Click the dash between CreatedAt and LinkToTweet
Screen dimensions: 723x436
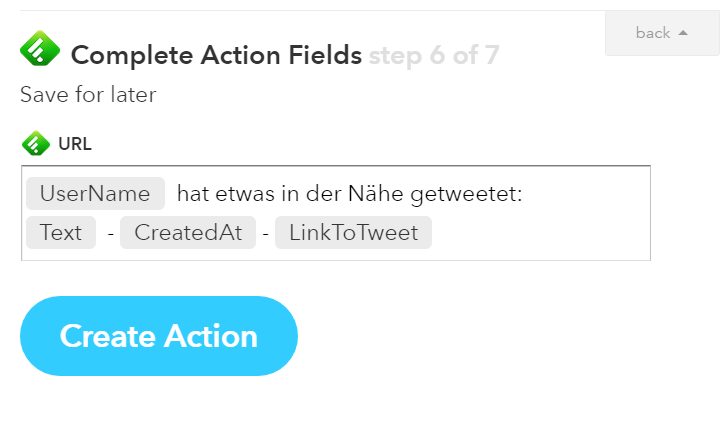[x=266, y=233]
